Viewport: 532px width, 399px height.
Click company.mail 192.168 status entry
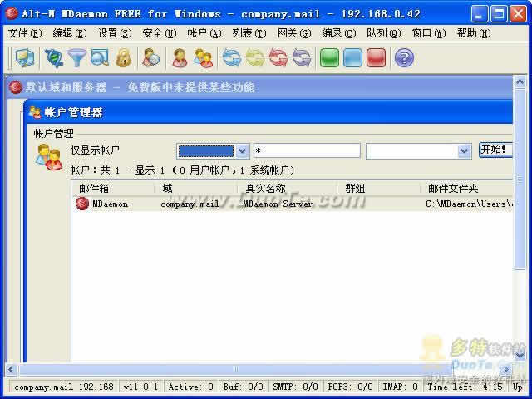point(64,387)
